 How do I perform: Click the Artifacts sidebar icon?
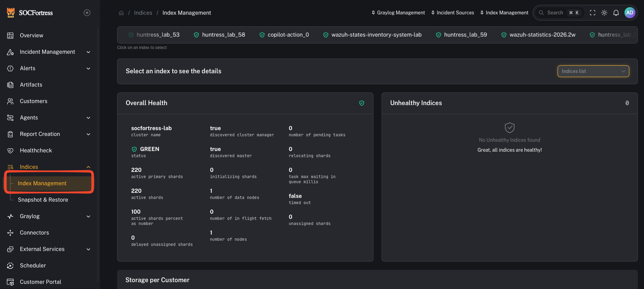10,85
